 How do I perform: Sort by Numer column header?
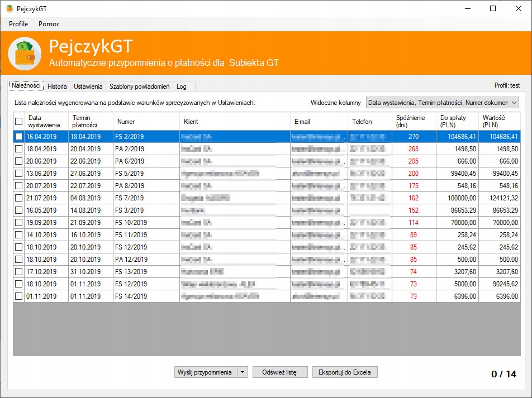tap(146, 121)
